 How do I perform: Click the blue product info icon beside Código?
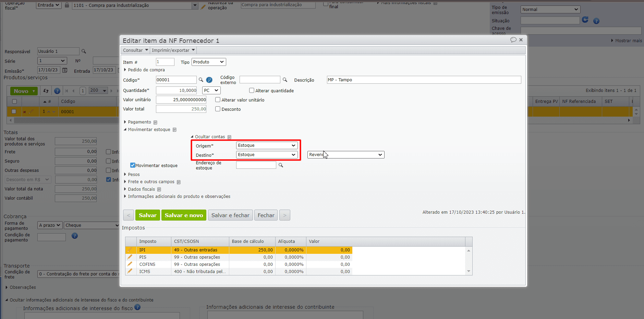(x=209, y=80)
